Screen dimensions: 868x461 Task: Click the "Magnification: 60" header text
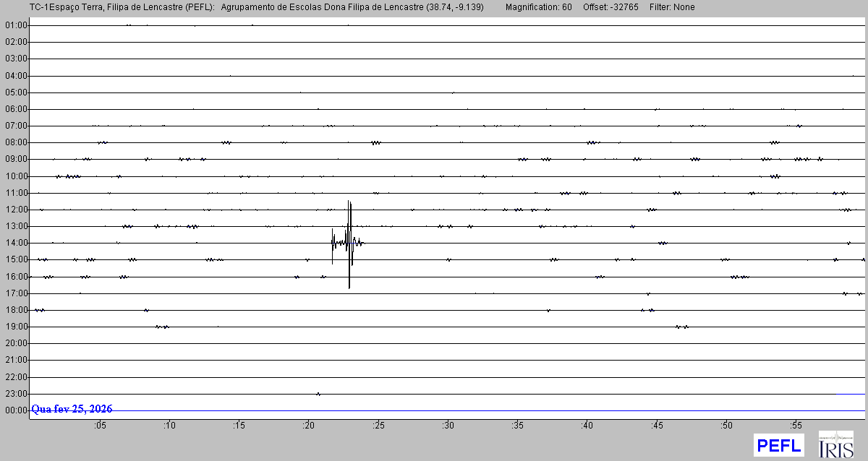(538, 7)
